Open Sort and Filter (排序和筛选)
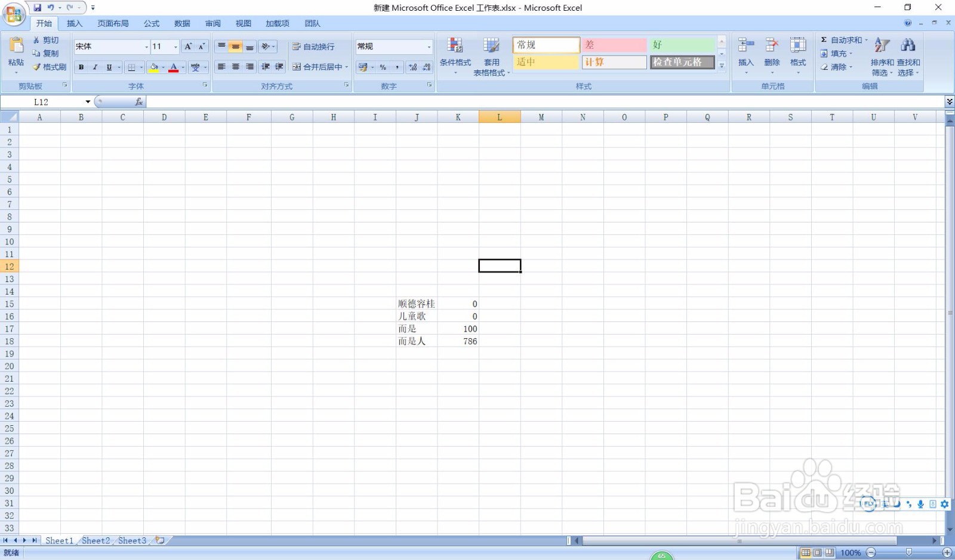 click(882, 57)
